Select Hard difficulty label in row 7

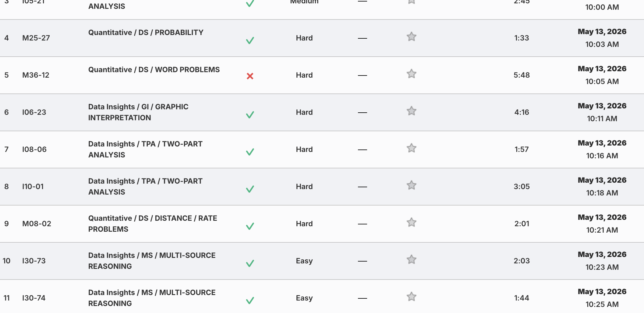coord(304,149)
